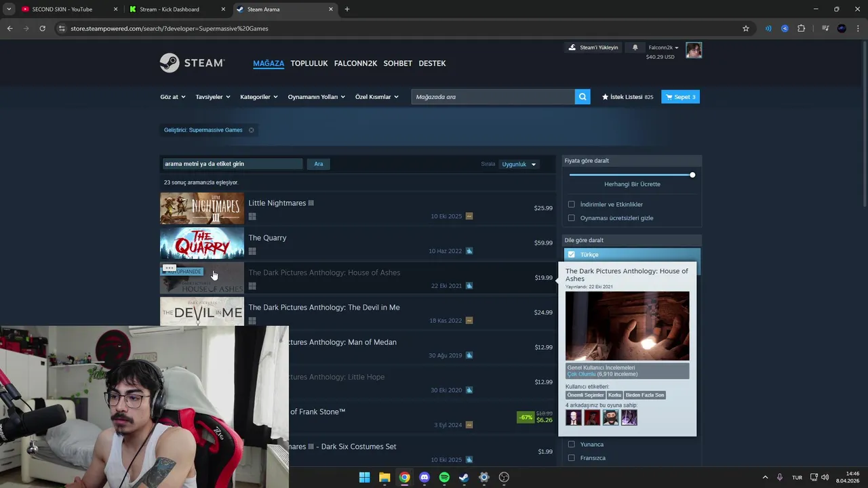Open the Chrome extensions puzzle icon

802,28
